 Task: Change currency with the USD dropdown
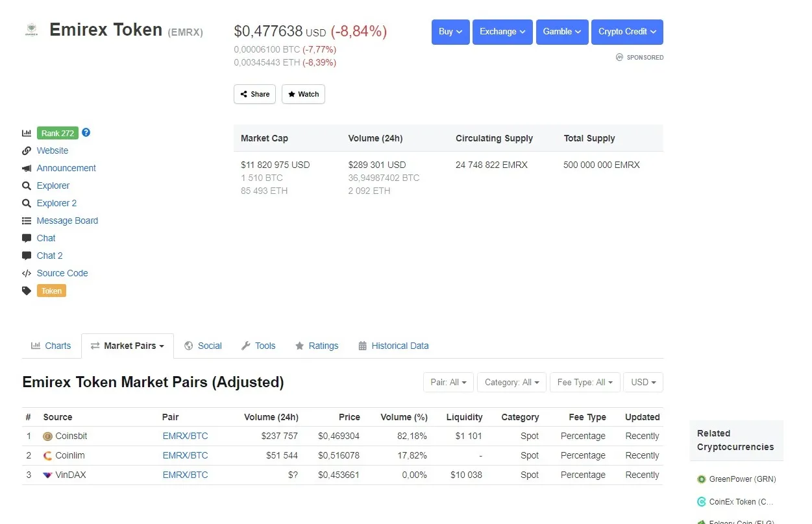pos(643,382)
